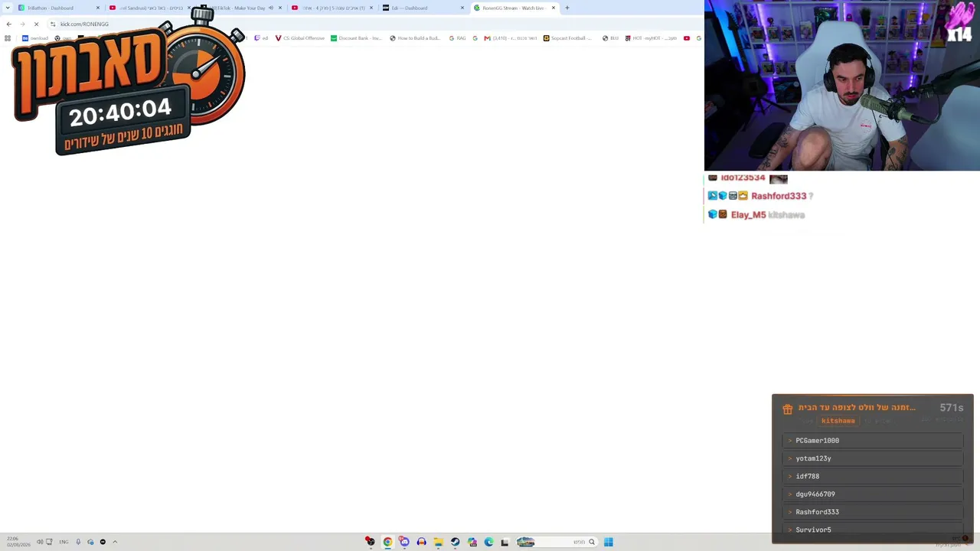The image size is (980, 551).
Task: Click the Elay_M5 username in chat
Action: (748, 215)
